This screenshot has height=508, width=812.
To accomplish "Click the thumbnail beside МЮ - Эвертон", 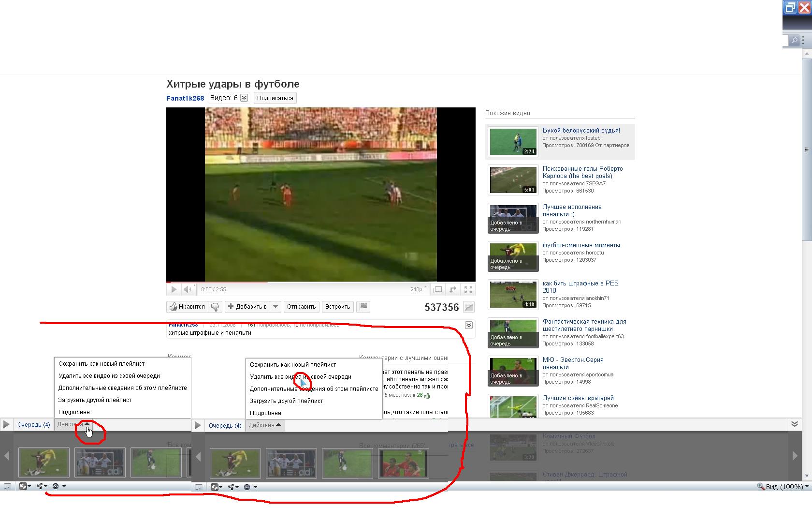I will [513, 371].
